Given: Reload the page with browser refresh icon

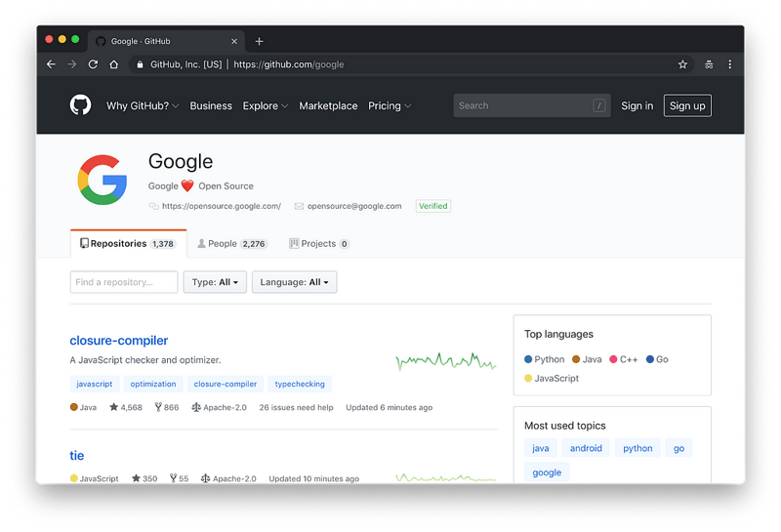Looking at the screenshot, I should tap(93, 64).
